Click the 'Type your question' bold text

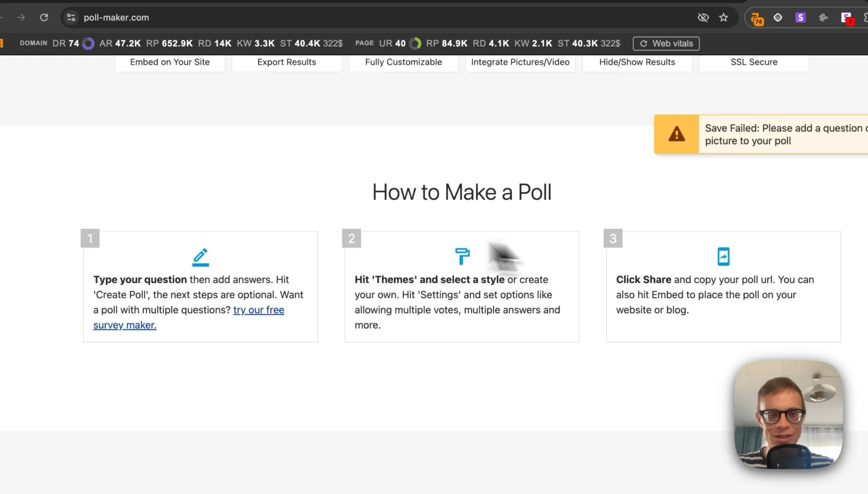pyautogui.click(x=140, y=279)
